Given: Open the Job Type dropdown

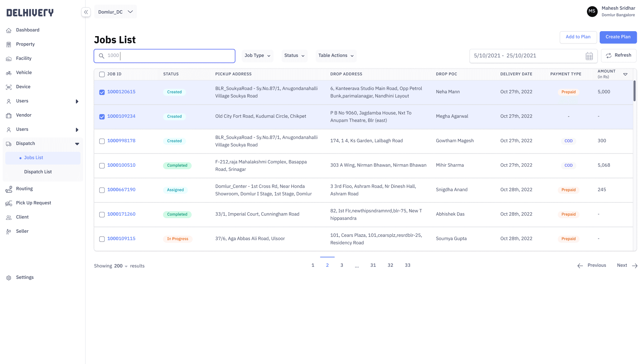Looking at the screenshot, I should click(x=257, y=56).
